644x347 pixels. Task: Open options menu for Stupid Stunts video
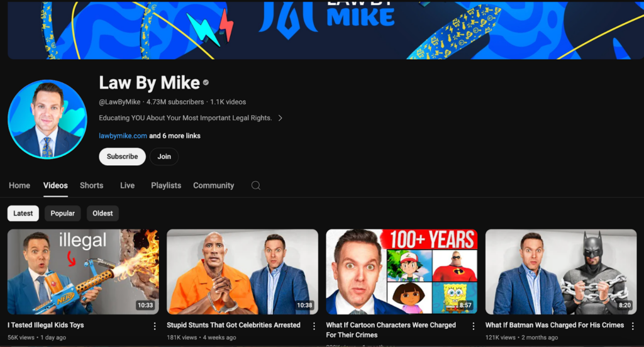[314, 326]
